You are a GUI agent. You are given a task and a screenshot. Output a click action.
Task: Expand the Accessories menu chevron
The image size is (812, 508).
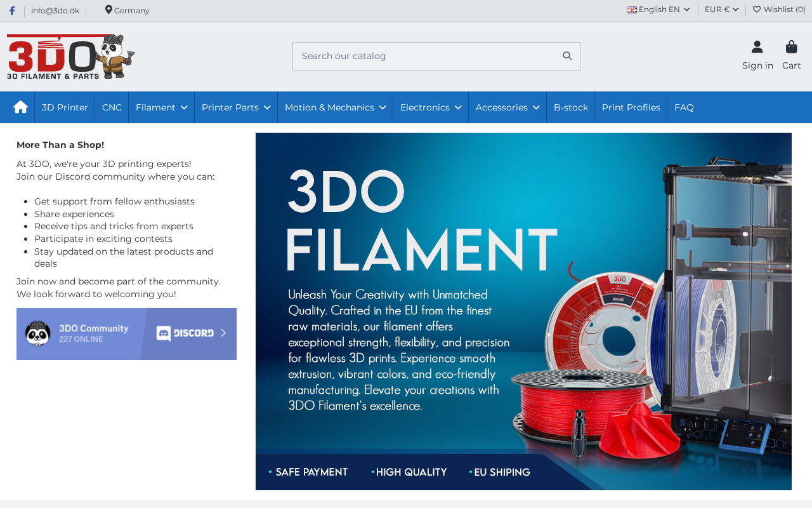536,108
